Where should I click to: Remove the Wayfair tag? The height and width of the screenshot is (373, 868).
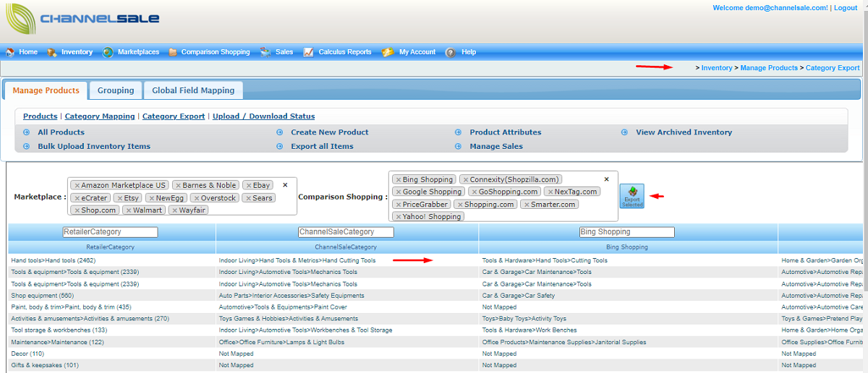point(174,210)
